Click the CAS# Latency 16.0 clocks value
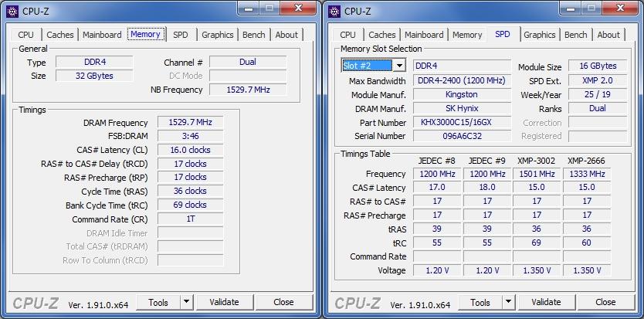This screenshot has width=644, height=319. click(191, 150)
